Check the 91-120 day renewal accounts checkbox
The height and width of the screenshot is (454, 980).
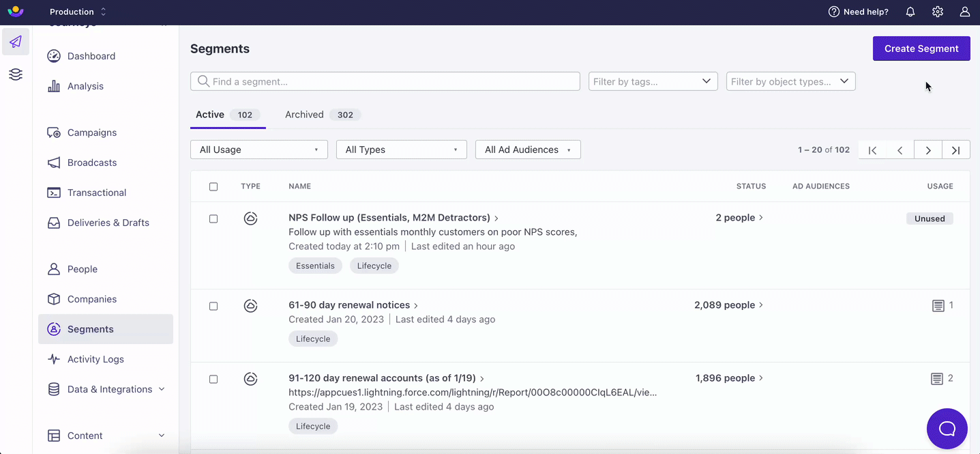(x=213, y=379)
